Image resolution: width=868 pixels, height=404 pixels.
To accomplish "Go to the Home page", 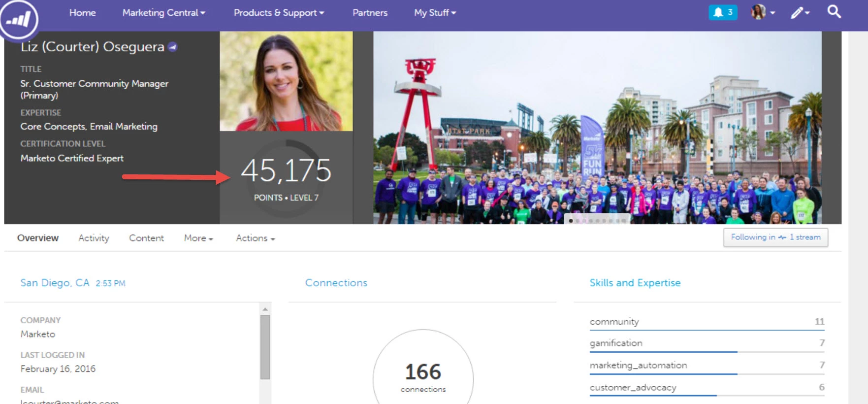I will point(82,13).
